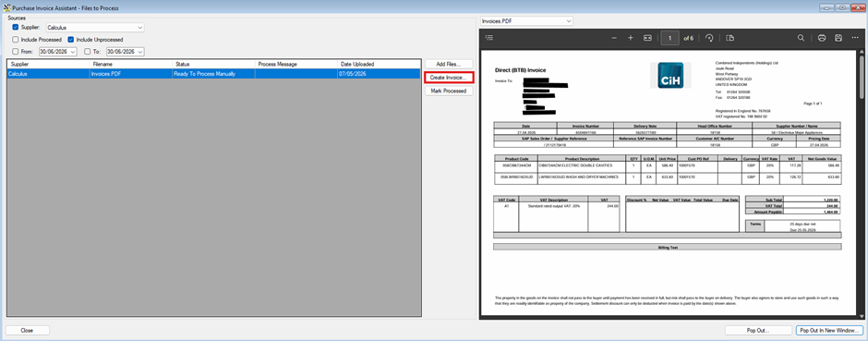Open the PDF table of contents icon

488,38
